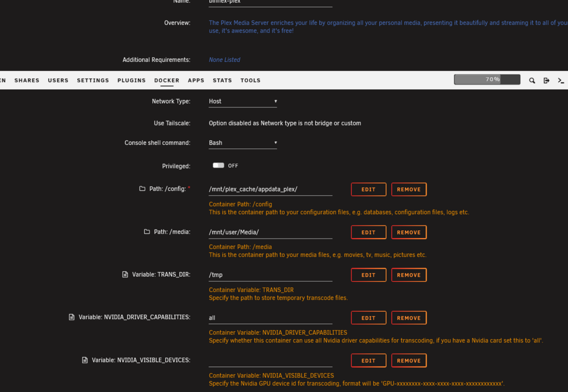This screenshot has height=392, width=568.
Task: Click the 'None Listed' requirements text
Action: click(224, 60)
